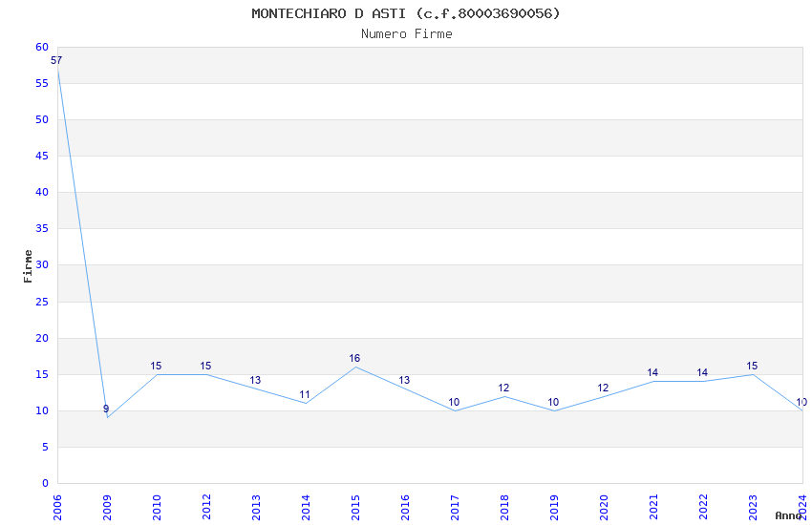Click the data label 12 for 2020

point(603,388)
